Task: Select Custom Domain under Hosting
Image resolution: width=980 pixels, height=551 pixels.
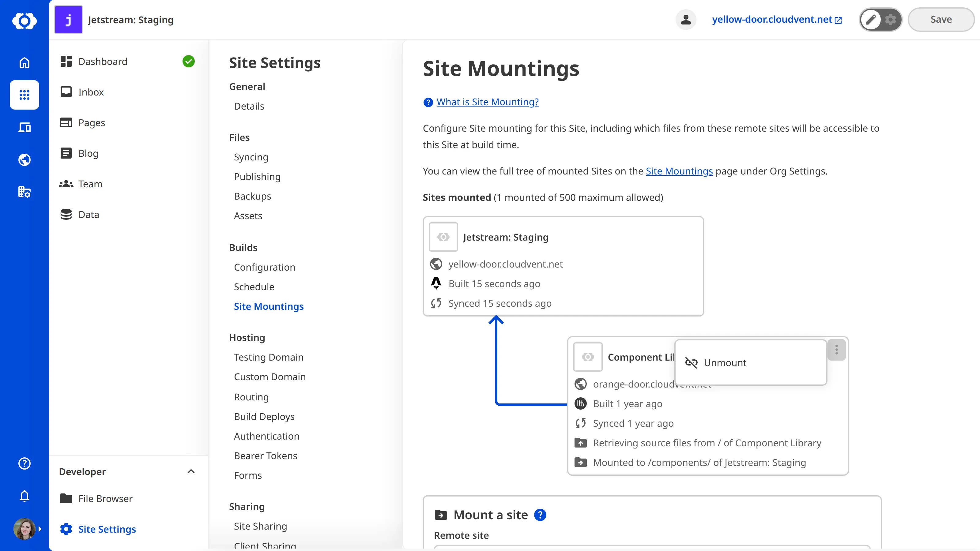Action: (x=270, y=377)
